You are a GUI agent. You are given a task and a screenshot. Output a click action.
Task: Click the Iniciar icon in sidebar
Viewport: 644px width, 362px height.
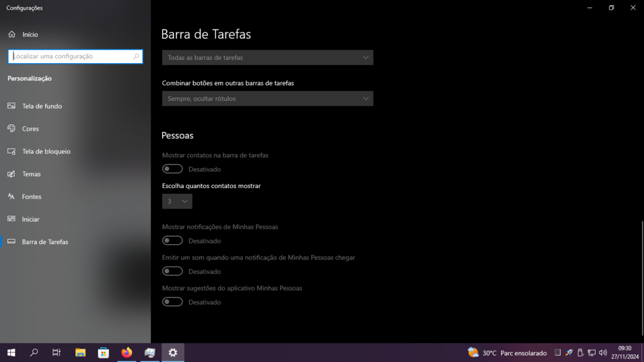click(x=12, y=219)
